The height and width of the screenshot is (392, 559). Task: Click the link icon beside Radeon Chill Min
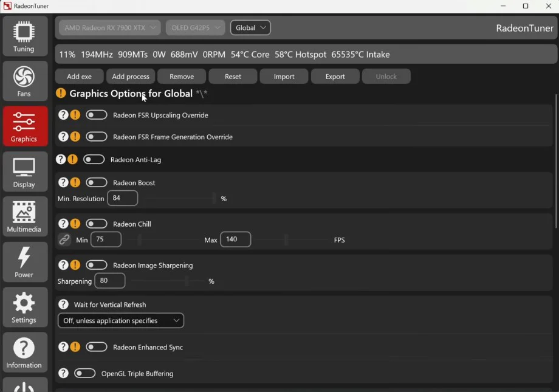click(x=64, y=240)
